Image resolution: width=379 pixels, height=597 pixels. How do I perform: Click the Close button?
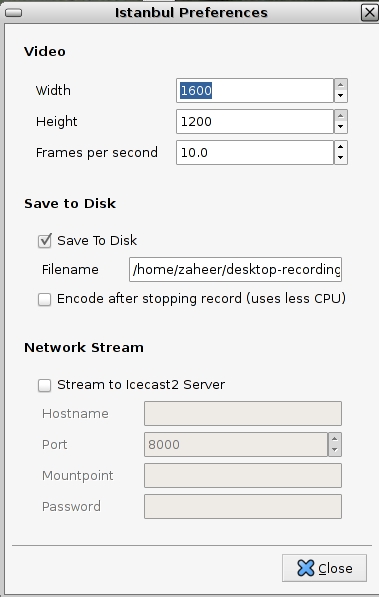325,568
